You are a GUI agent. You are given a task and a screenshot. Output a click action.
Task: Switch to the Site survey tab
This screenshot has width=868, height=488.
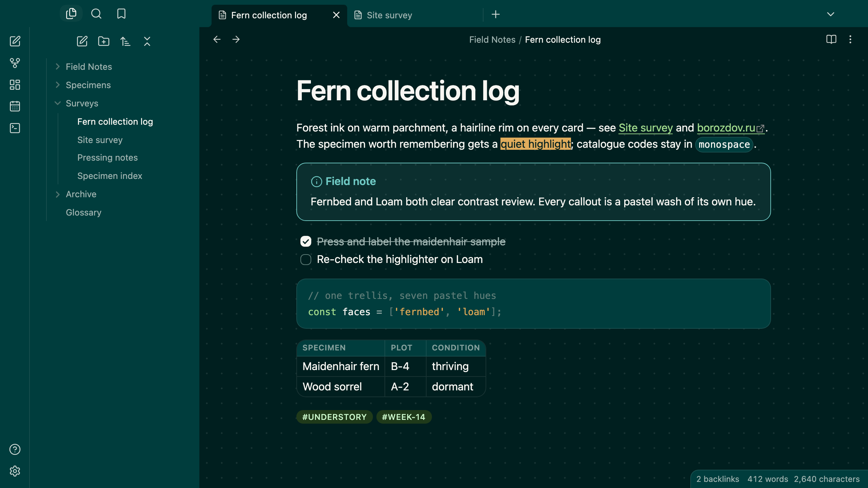tap(415, 15)
